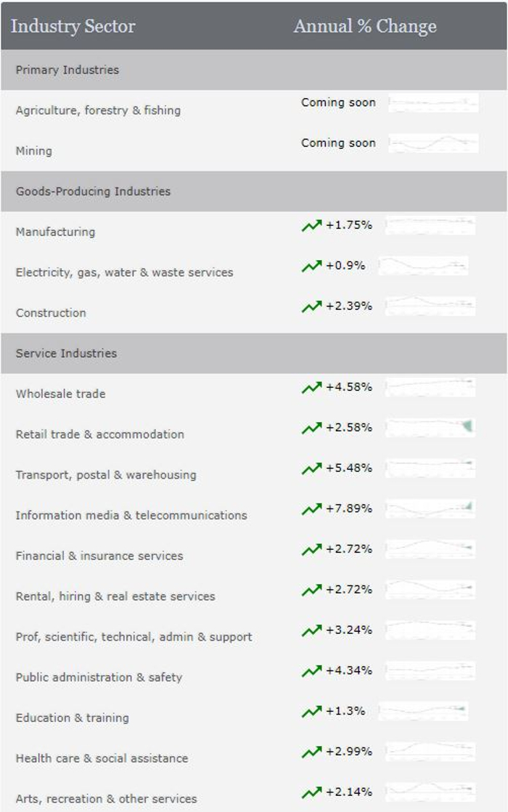Click the trend icon for Education & training
508x812 pixels.
click(311, 711)
